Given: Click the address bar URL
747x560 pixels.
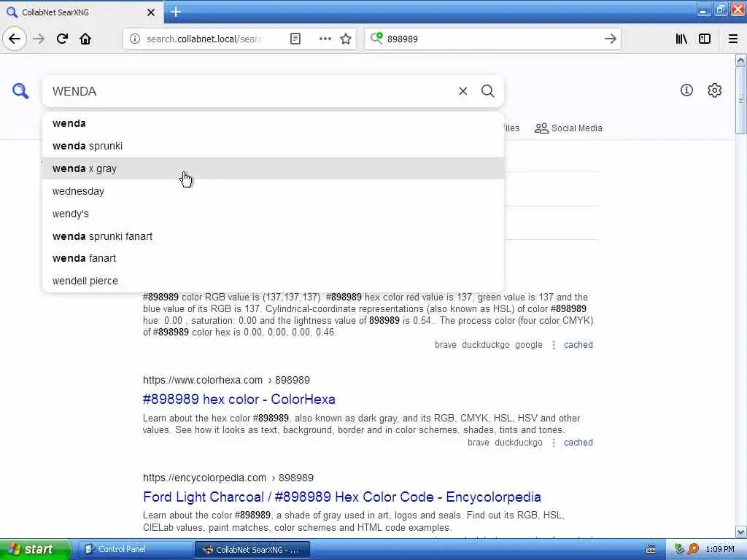Looking at the screenshot, I should [x=204, y=39].
